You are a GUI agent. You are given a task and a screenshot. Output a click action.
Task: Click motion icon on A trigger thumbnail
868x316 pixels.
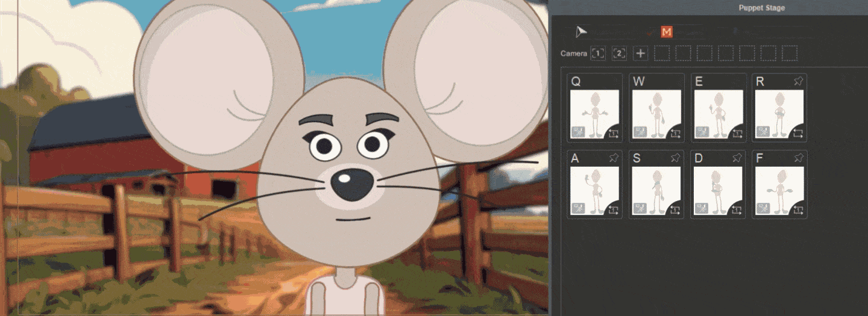pos(578,209)
